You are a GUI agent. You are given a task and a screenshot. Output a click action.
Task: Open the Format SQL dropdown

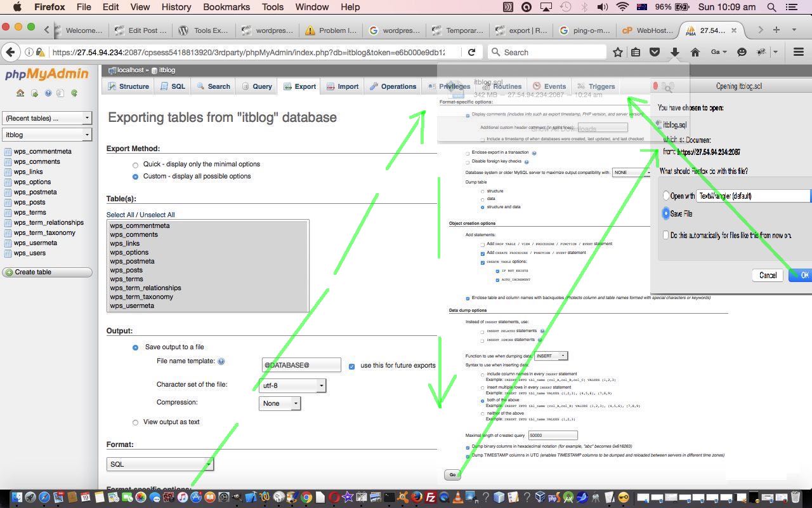160,464
